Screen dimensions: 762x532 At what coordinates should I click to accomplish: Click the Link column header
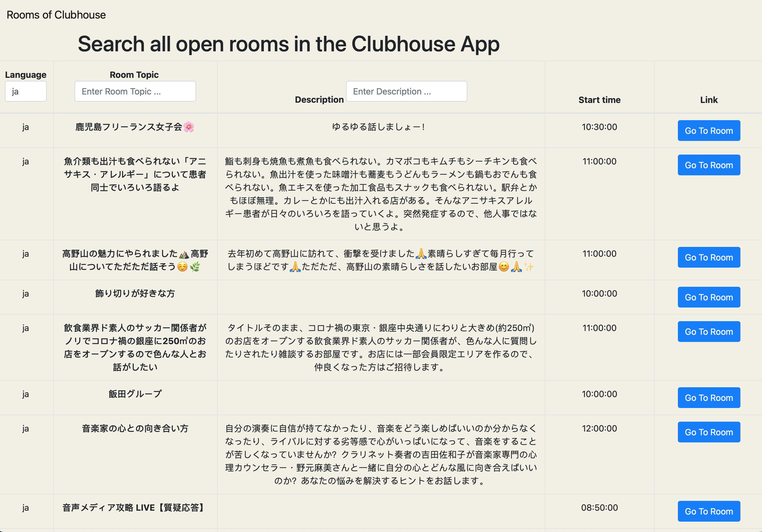click(x=708, y=100)
